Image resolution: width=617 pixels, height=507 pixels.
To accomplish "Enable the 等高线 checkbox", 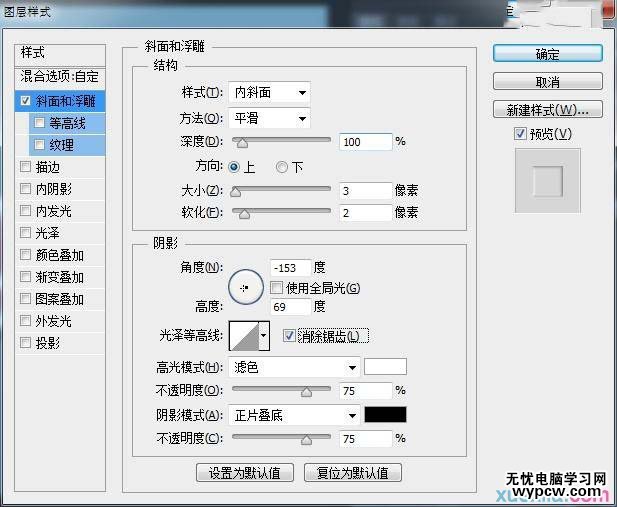I will pyautogui.click(x=39, y=123).
